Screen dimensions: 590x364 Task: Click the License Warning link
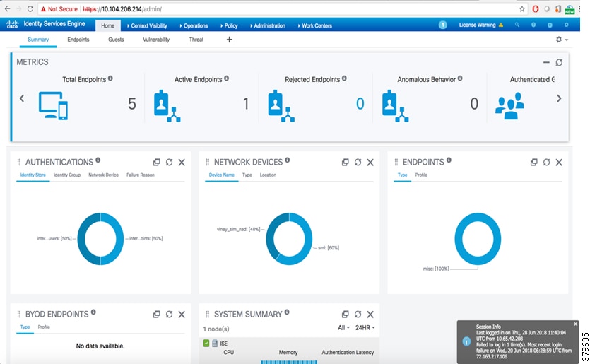tap(477, 25)
